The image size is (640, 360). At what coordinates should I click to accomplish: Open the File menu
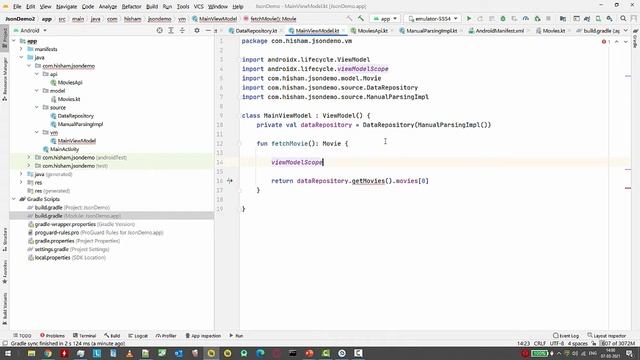point(17,7)
